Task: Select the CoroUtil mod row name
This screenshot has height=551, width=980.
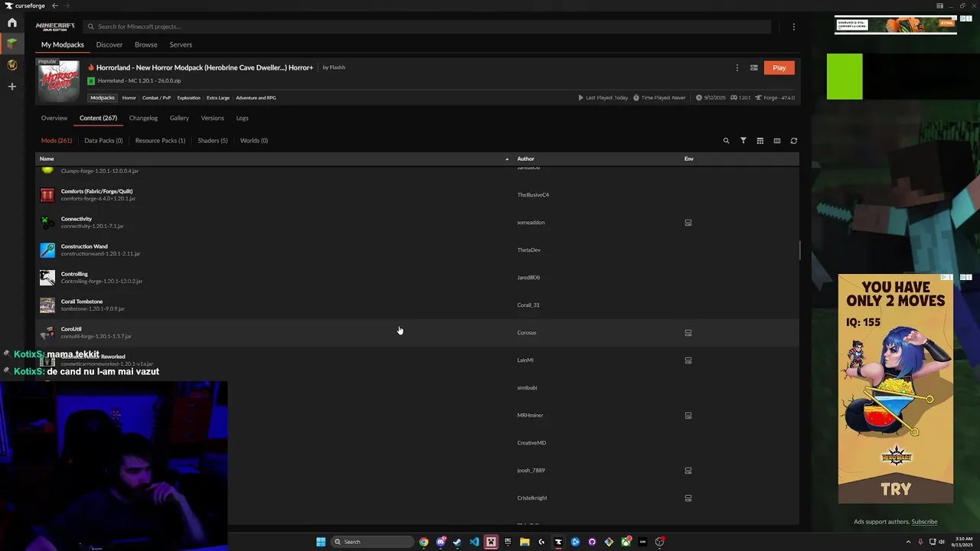Action: [x=71, y=329]
